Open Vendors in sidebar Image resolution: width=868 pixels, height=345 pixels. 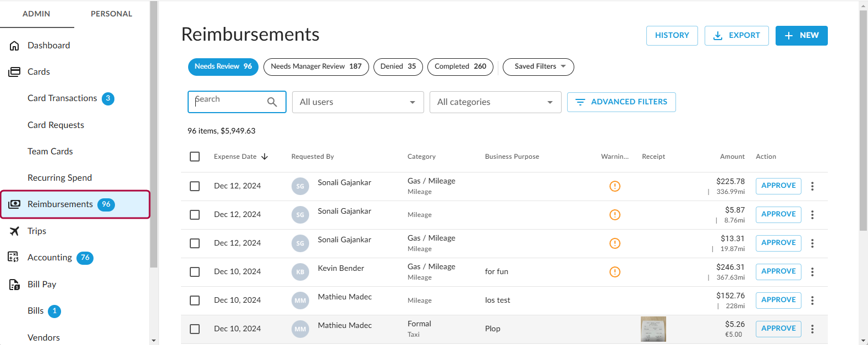(x=43, y=338)
